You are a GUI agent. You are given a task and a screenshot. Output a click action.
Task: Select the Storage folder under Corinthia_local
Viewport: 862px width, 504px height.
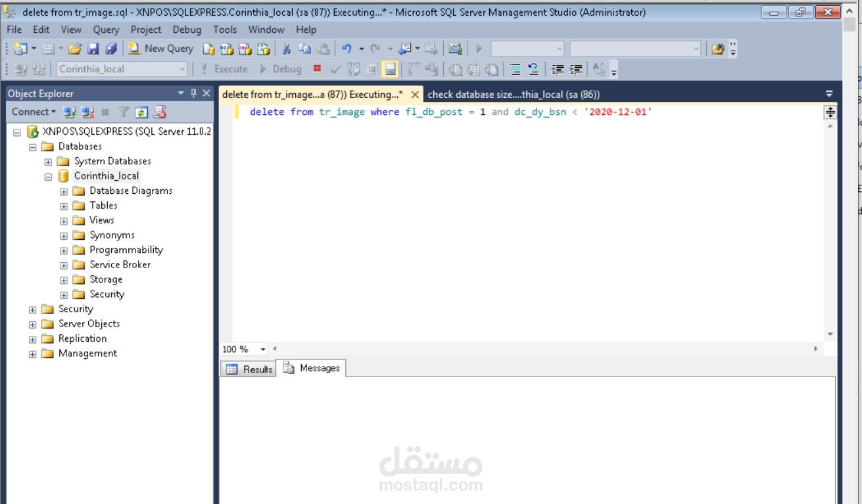(106, 280)
